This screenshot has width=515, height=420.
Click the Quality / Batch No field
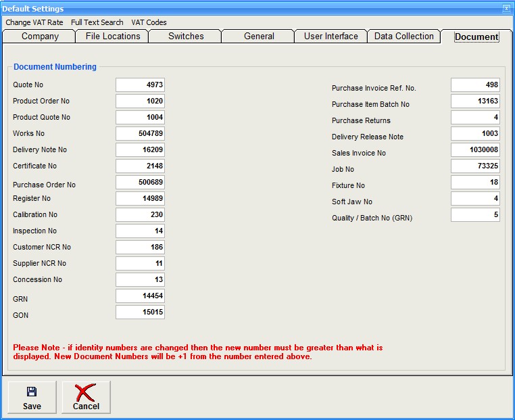point(475,215)
